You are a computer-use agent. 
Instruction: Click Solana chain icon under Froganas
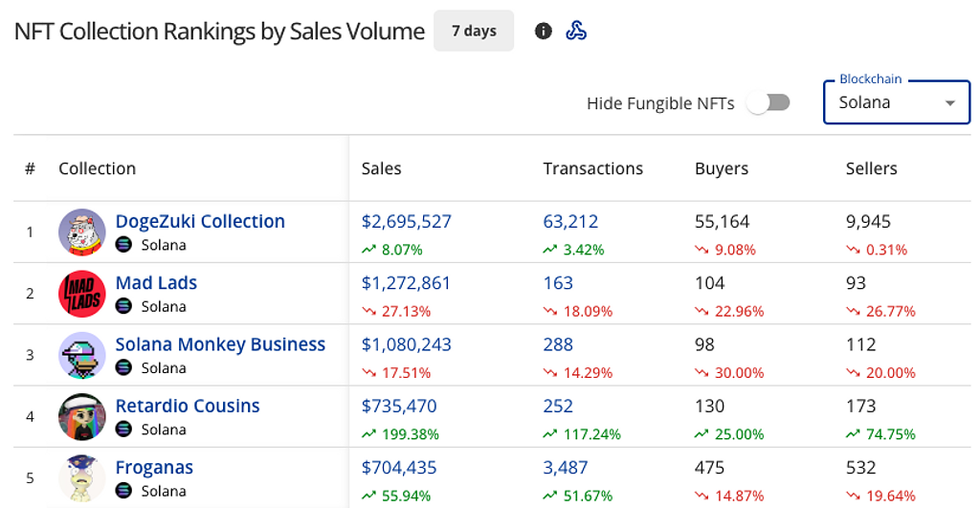point(123,491)
